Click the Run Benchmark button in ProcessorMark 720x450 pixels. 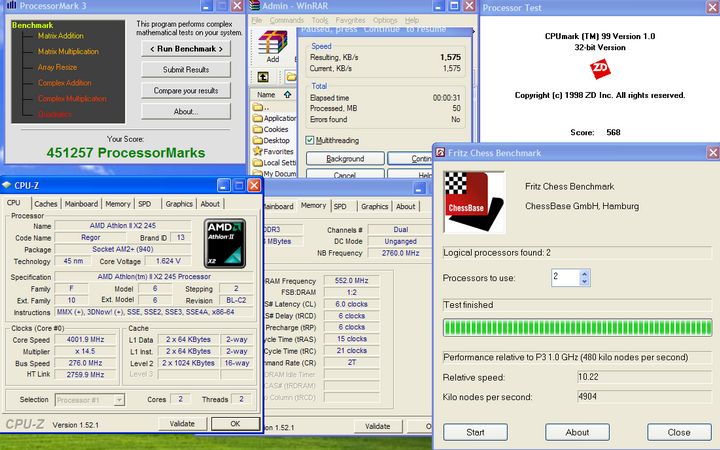(x=186, y=49)
